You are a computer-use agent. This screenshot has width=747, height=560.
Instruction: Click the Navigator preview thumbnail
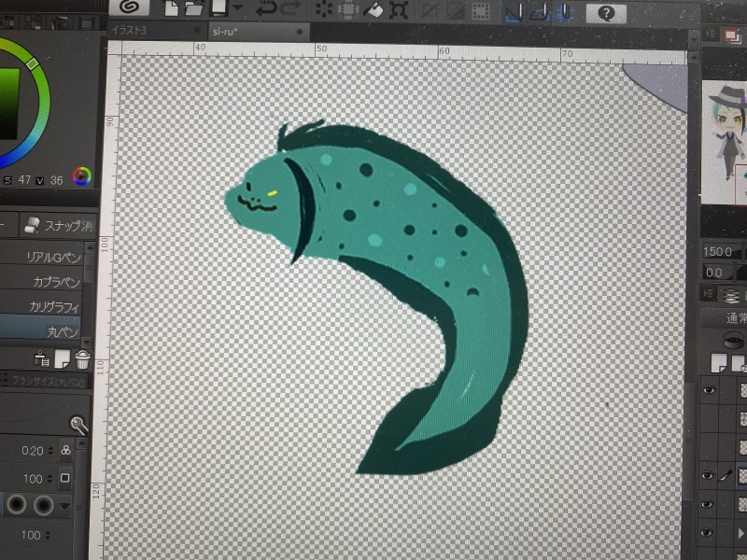point(725,142)
